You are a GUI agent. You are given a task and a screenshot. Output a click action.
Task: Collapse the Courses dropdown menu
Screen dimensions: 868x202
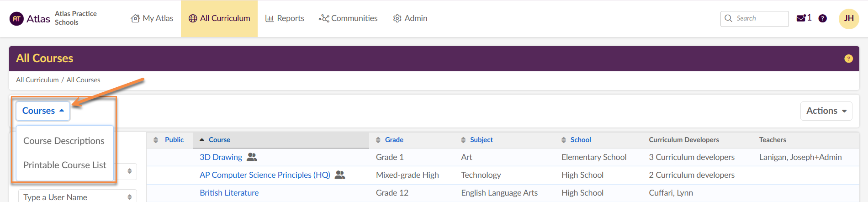coord(43,111)
